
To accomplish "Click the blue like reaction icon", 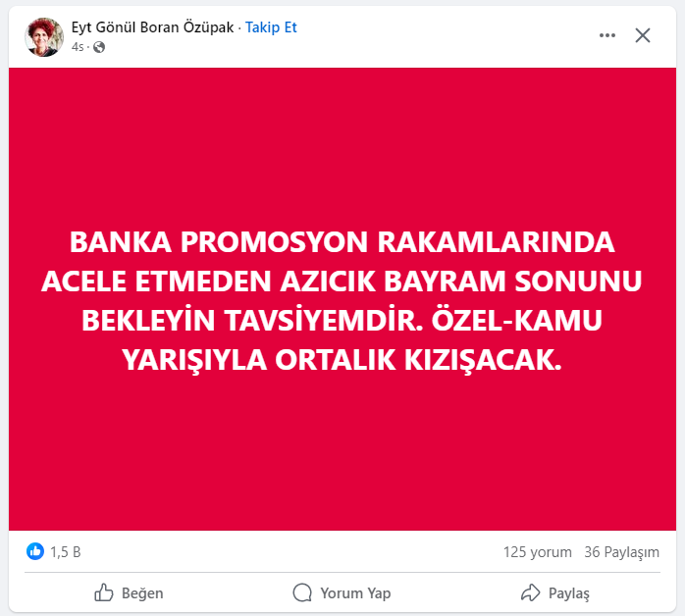I will tap(35, 551).
